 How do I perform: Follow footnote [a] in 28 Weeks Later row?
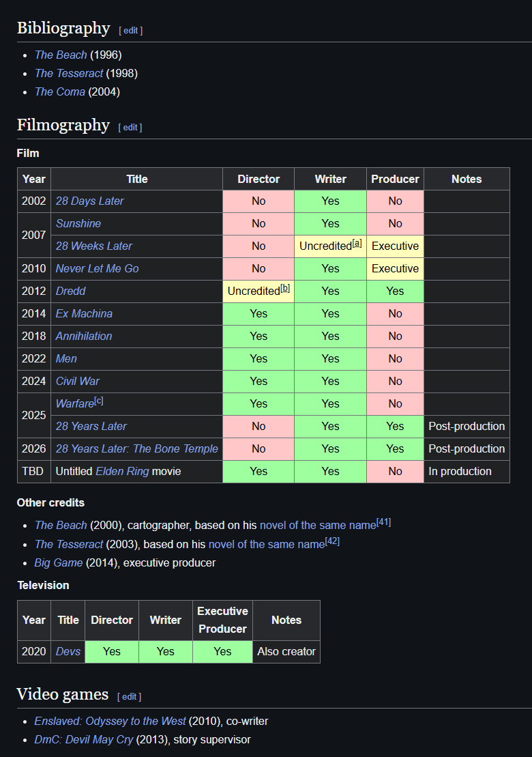pos(357,243)
